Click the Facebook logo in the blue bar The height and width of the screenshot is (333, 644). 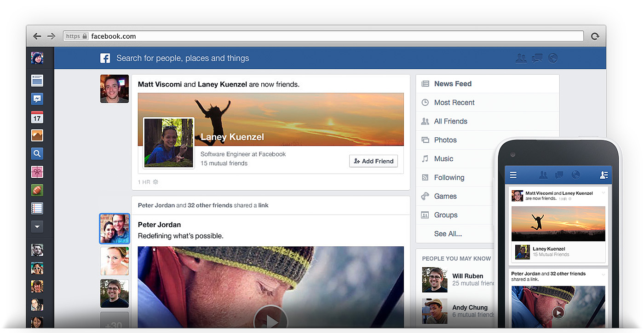(105, 58)
